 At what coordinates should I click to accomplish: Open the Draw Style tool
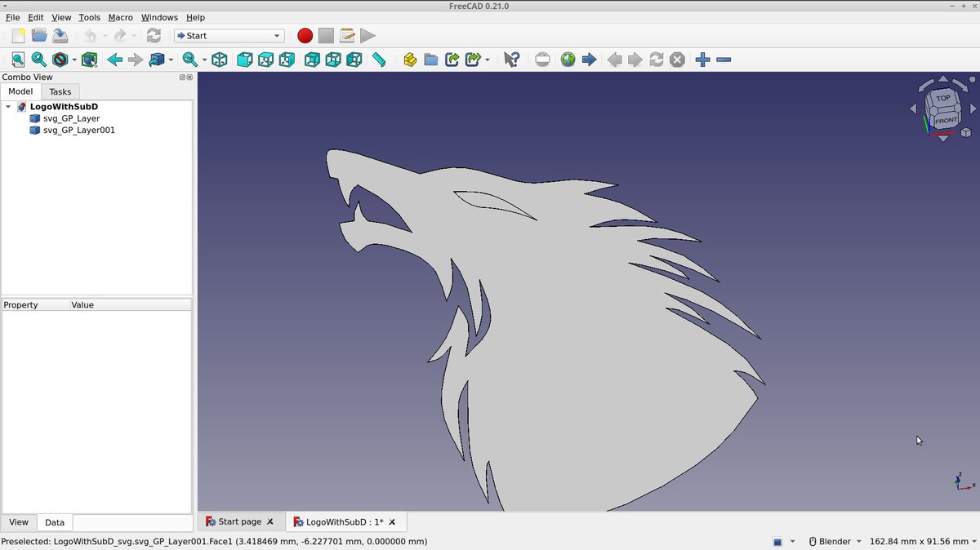(60, 59)
